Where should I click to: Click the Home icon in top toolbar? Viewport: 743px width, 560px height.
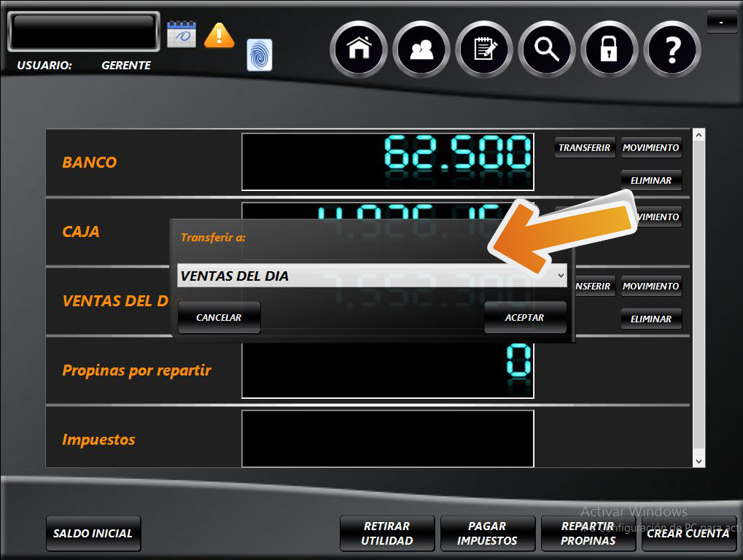point(358,50)
